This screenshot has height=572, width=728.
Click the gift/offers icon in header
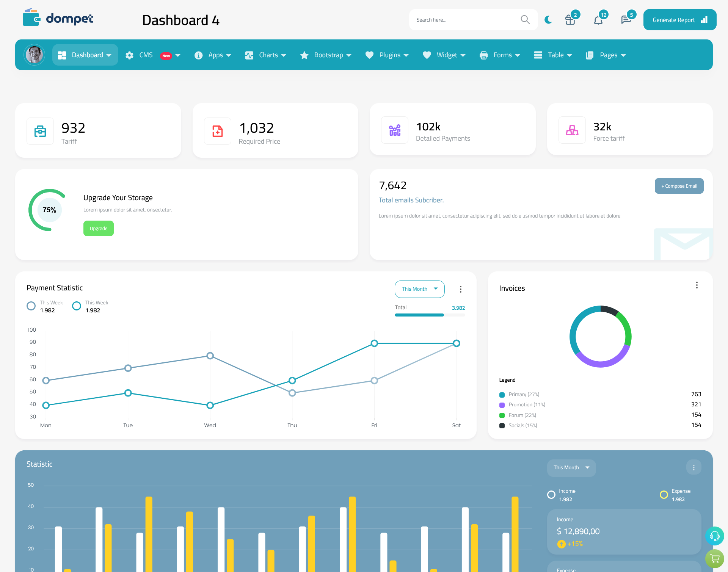coord(569,19)
